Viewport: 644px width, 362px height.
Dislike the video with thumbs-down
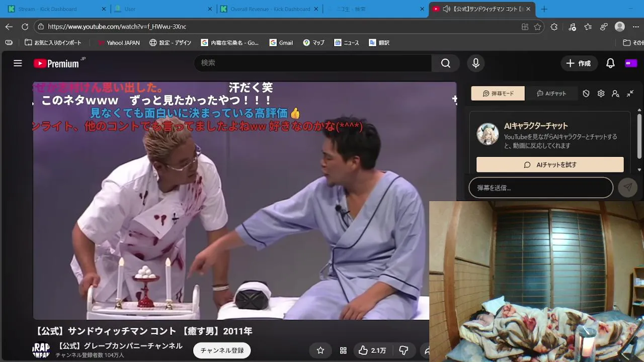click(x=404, y=350)
